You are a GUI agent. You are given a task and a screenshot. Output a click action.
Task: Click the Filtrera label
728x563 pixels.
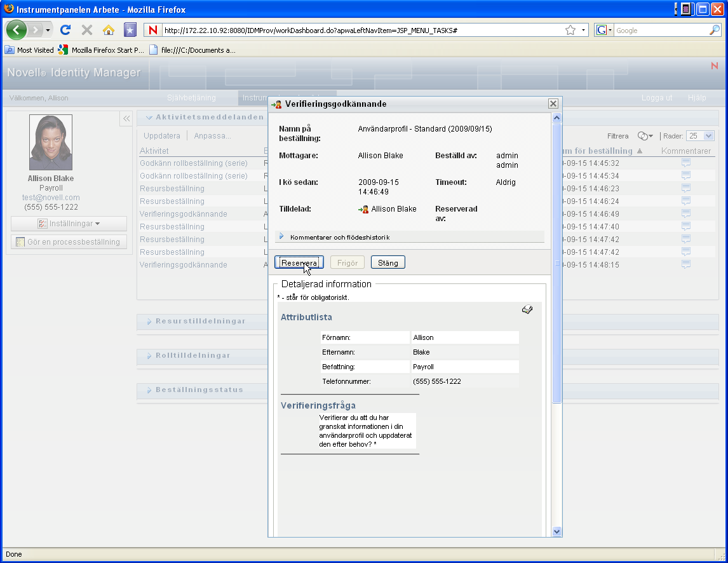tap(617, 135)
